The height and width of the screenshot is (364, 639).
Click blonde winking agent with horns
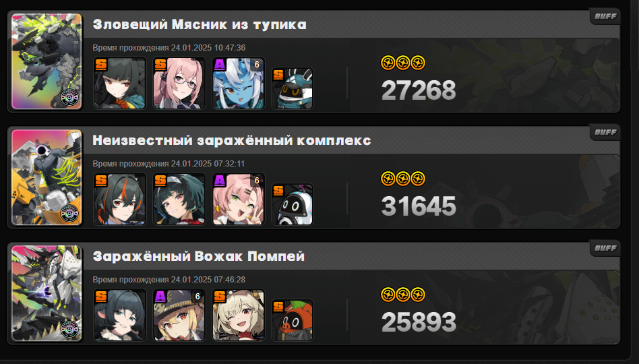pos(239,315)
